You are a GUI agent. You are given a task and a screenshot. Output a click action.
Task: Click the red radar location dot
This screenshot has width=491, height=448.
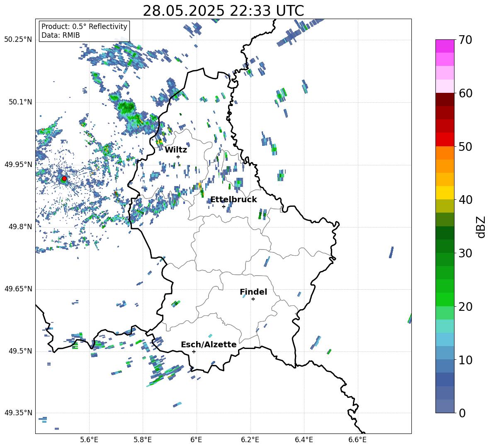[x=64, y=179]
